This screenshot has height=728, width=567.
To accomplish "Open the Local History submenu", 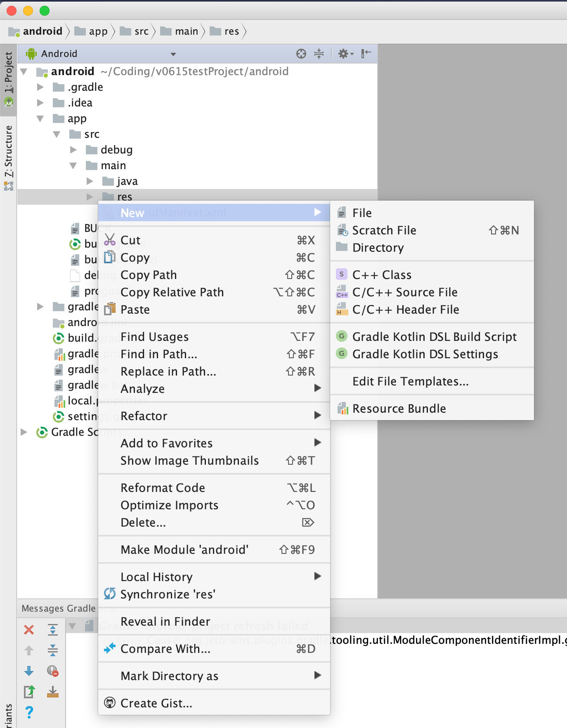I will point(214,577).
